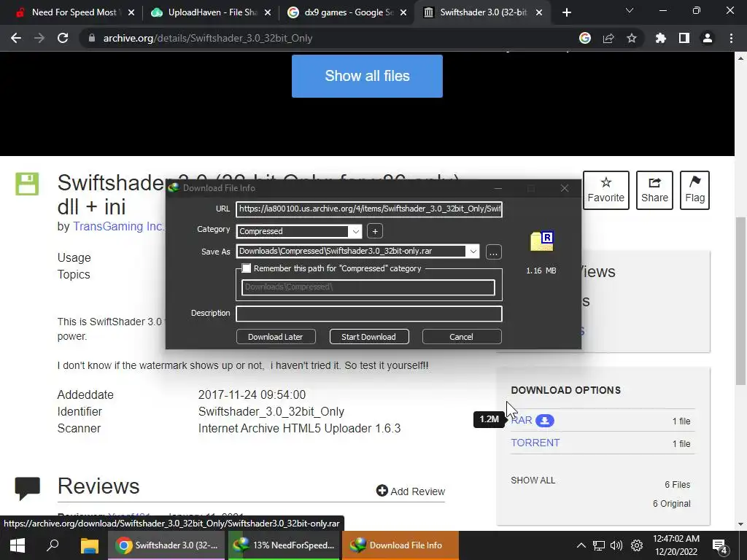
Task: Click the greyed-out browser forward arrow
Action: (39, 38)
